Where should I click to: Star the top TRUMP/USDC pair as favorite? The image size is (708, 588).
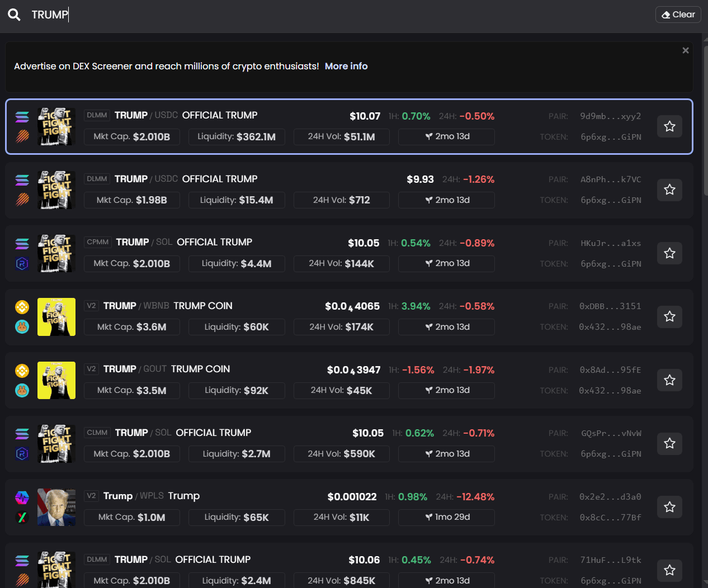tap(669, 126)
